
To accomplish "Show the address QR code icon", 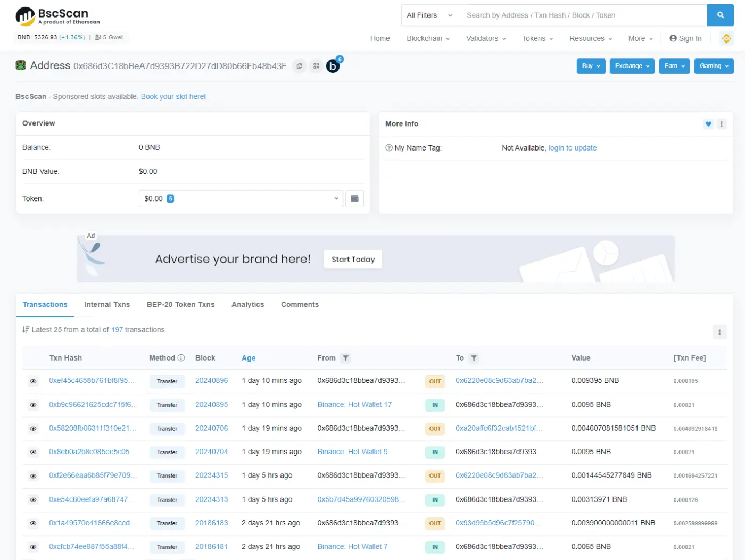I will [x=316, y=66].
